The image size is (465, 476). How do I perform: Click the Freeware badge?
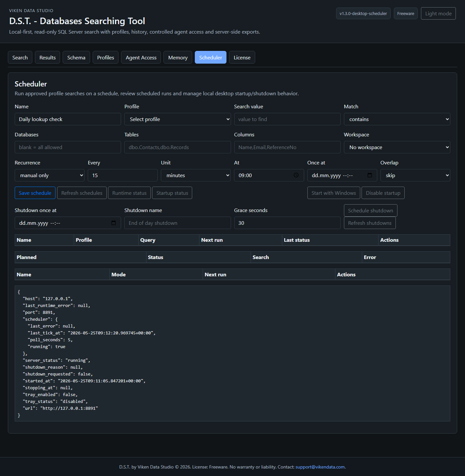coord(406,13)
